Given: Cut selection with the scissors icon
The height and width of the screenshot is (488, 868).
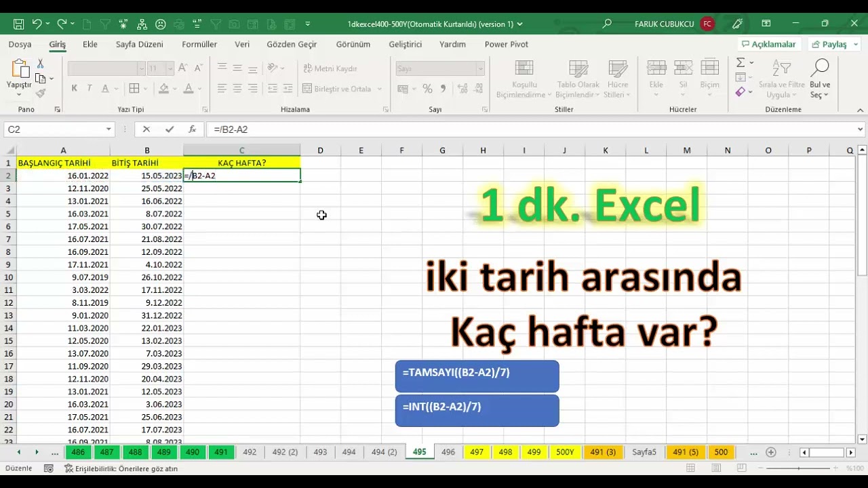Looking at the screenshot, I should point(41,63).
